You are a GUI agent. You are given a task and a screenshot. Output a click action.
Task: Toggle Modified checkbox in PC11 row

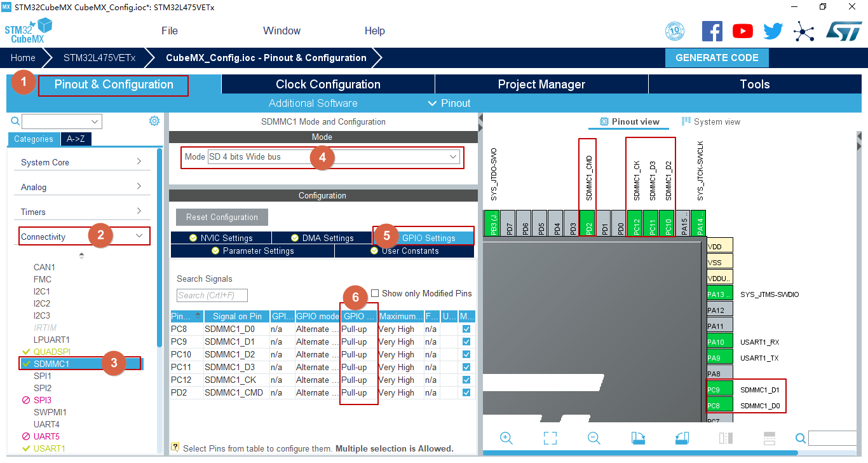pyautogui.click(x=466, y=367)
